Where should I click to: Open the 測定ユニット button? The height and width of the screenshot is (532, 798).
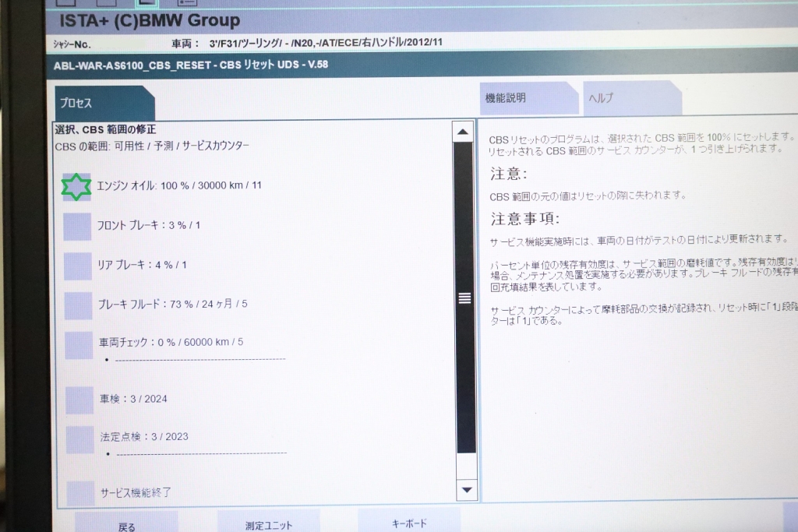pos(269,523)
